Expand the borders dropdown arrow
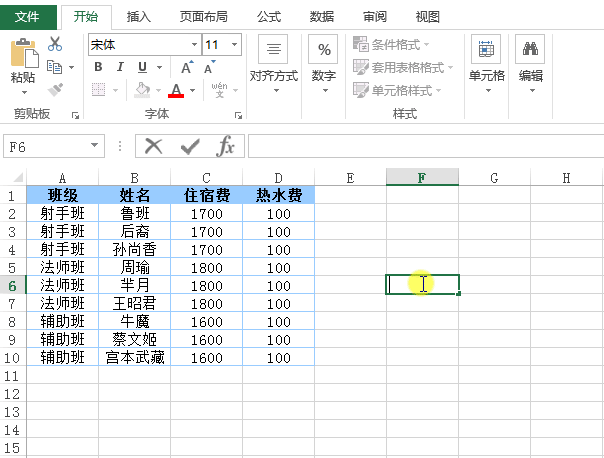The height and width of the screenshot is (458, 604). tap(115, 91)
